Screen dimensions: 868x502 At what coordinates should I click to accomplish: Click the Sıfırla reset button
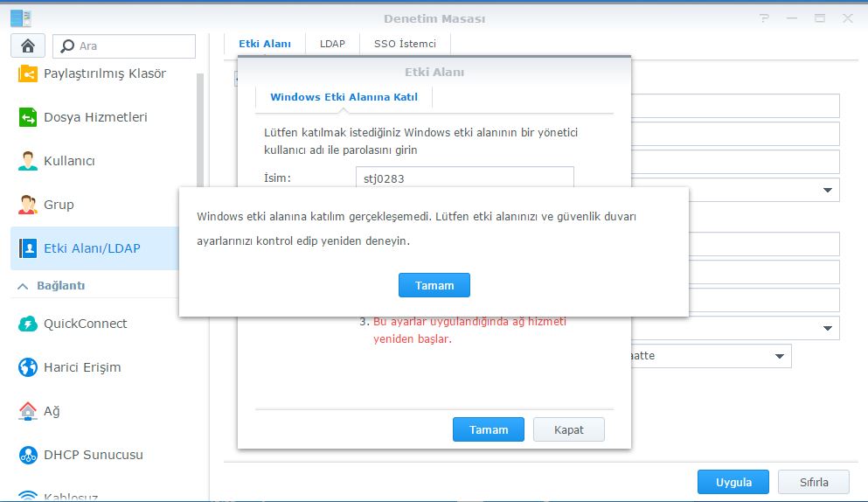point(813,482)
